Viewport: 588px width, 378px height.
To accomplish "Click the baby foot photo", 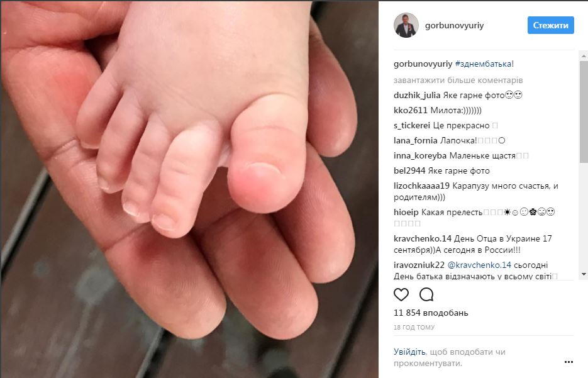I will (x=189, y=189).
